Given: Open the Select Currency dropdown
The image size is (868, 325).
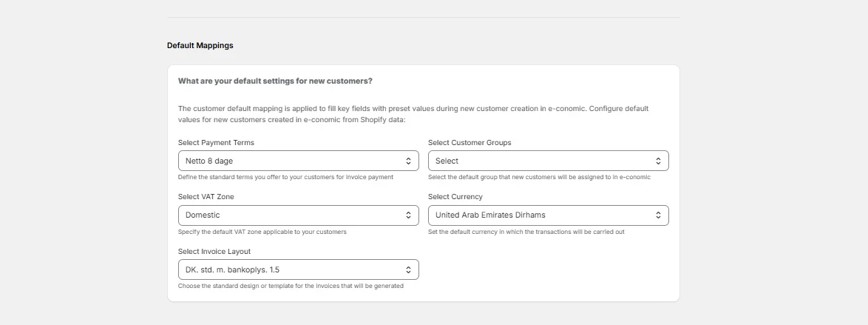Looking at the screenshot, I should 548,215.
